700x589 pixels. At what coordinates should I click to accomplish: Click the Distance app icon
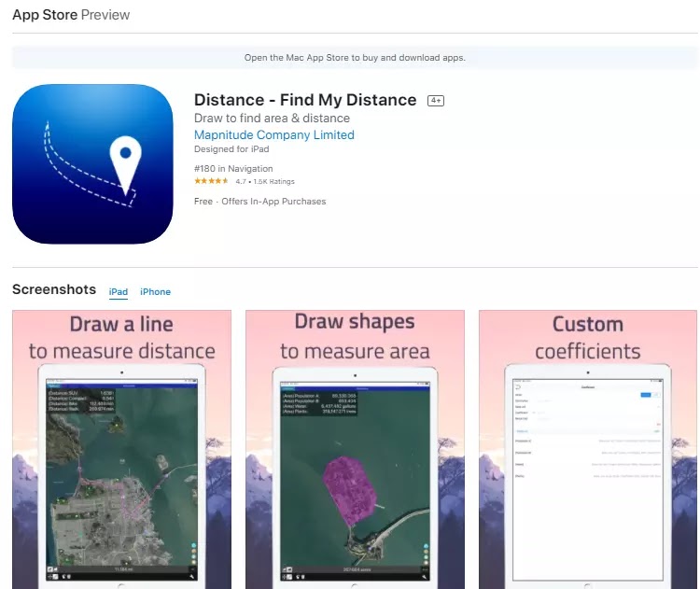coord(92,164)
